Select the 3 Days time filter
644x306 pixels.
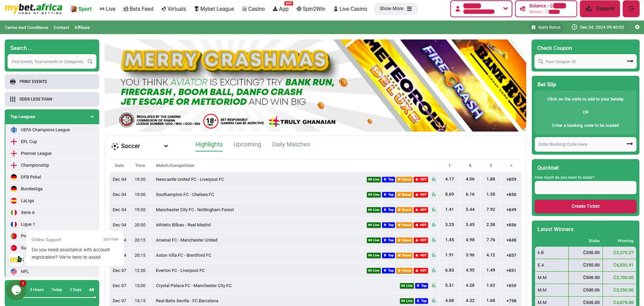76,290
